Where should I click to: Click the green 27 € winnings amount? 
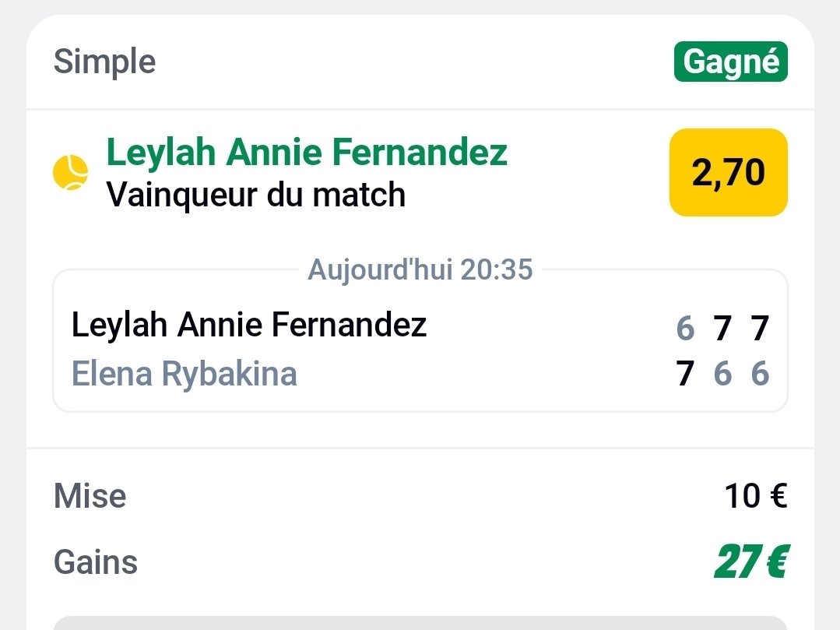pyautogui.click(x=750, y=562)
